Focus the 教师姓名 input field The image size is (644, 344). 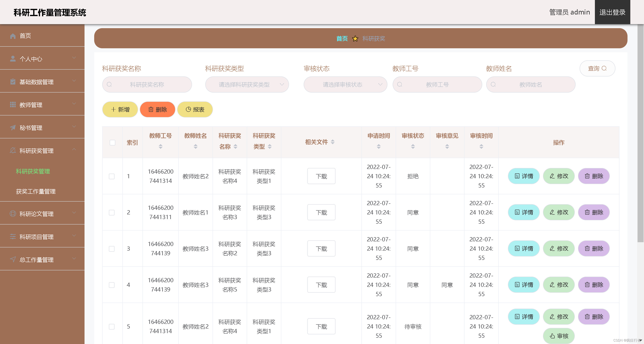coord(531,84)
